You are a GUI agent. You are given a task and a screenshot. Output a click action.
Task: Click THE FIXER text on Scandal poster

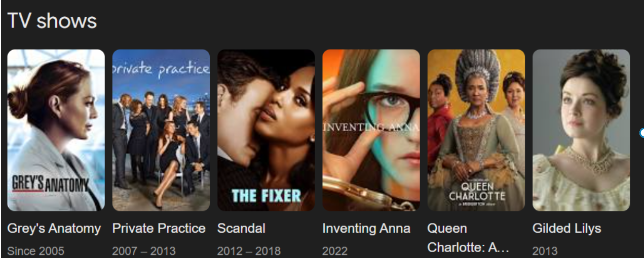click(266, 196)
